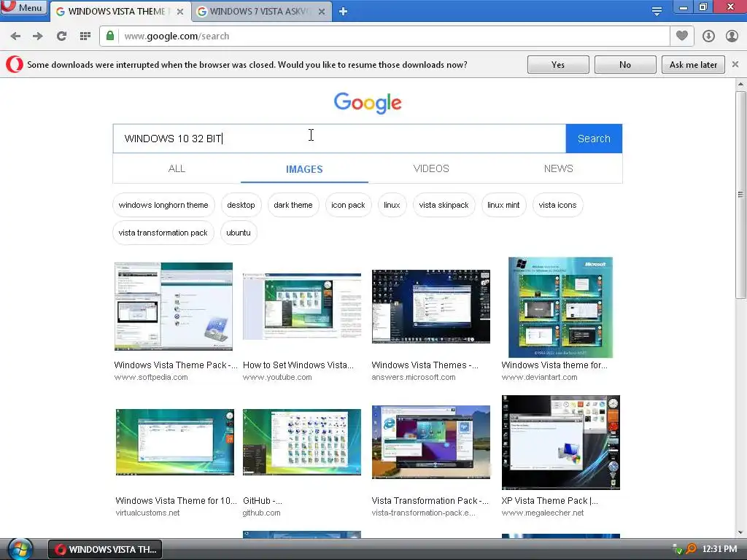Screen dimensions: 747x560
Task: Open a new tab with plus button
Action: click(x=343, y=12)
